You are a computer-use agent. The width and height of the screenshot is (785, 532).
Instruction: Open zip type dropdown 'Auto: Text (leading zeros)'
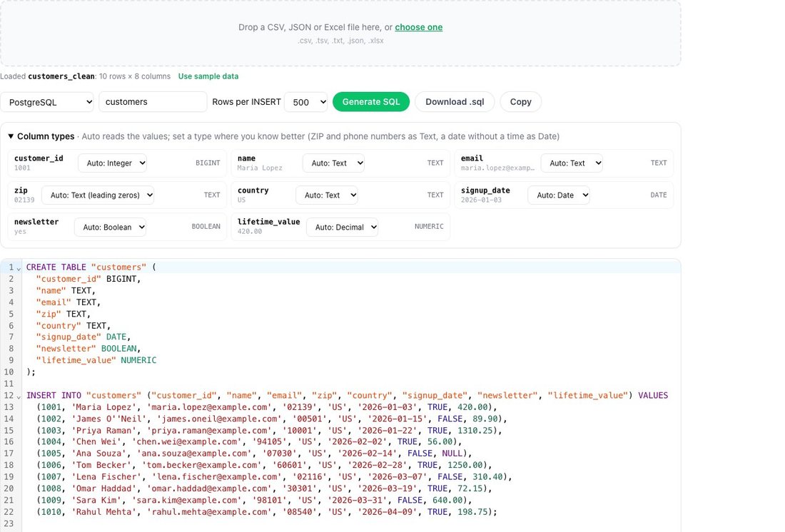tap(98, 195)
